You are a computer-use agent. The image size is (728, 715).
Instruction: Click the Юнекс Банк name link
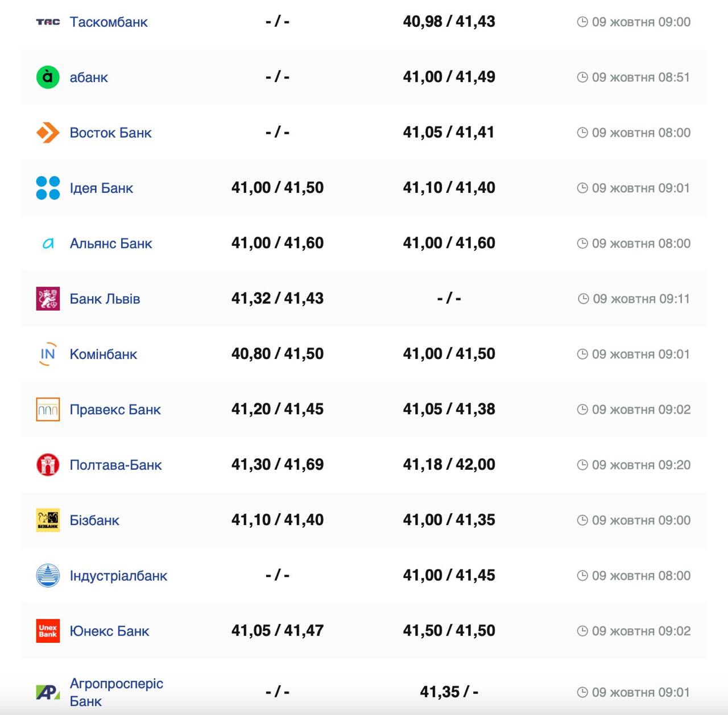coord(109,631)
